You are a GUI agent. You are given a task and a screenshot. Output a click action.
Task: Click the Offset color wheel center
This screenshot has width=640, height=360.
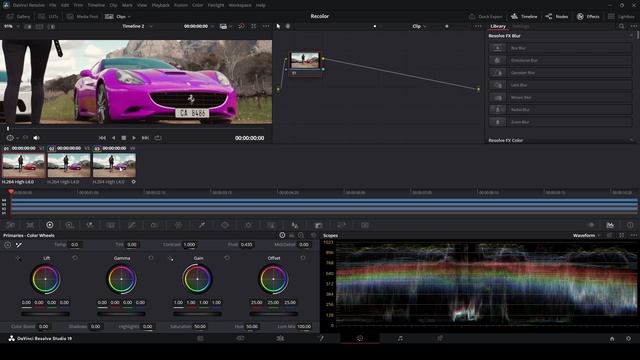(x=273, y=279)
